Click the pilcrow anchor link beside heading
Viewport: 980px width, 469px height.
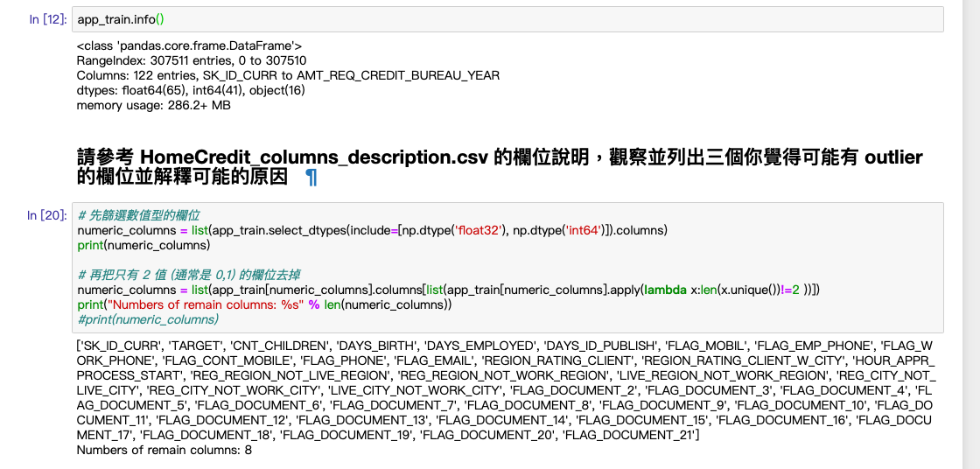[311, 178]
